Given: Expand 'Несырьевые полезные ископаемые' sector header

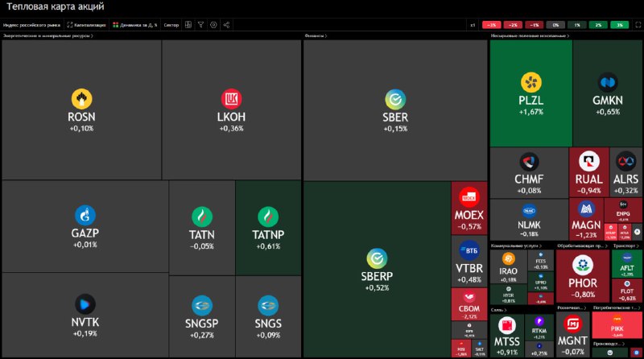Looking at the screenshot, I should click(x=530, y=35).
